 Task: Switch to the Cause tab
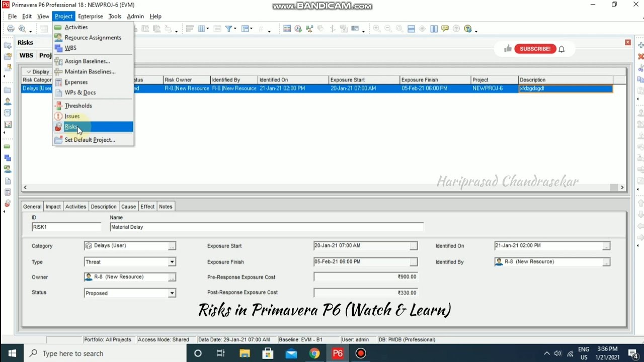coord(128,207)
